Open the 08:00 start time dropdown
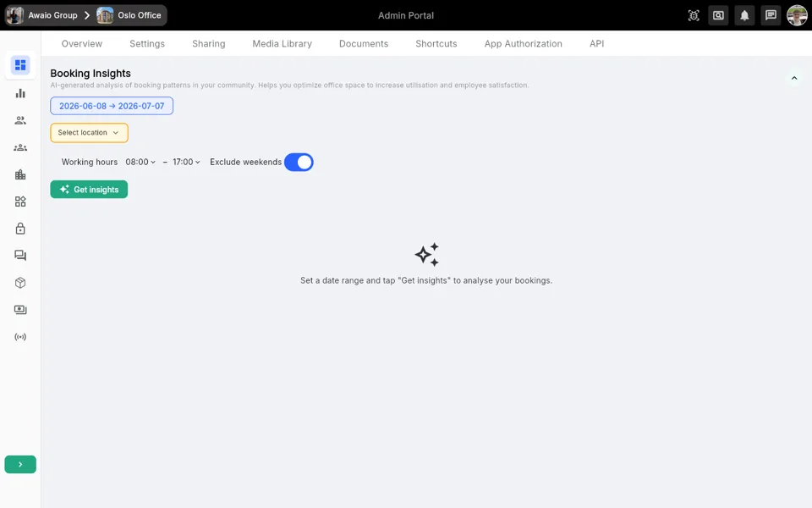812x508 pixels. (140, 163)
